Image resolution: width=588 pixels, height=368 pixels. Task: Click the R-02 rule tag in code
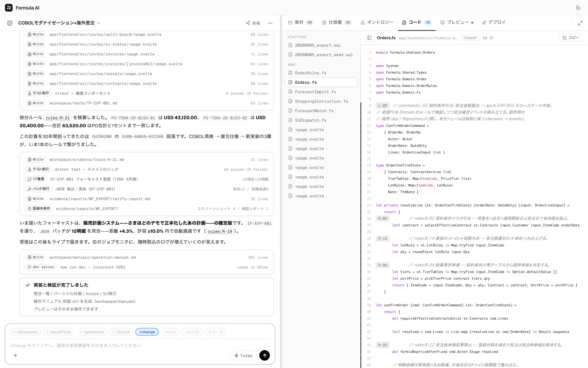click(x=383, y=218)
